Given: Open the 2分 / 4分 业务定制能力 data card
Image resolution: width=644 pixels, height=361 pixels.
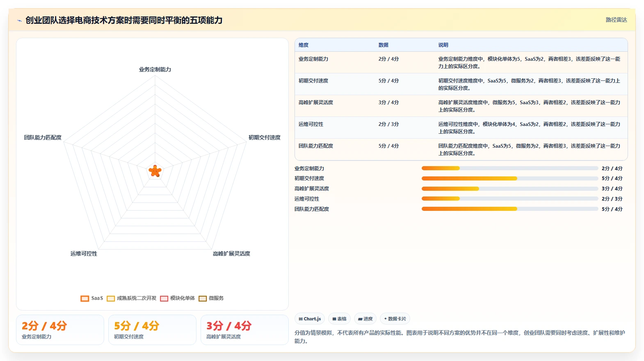Looking at the screenshot, I should (60, 330).
